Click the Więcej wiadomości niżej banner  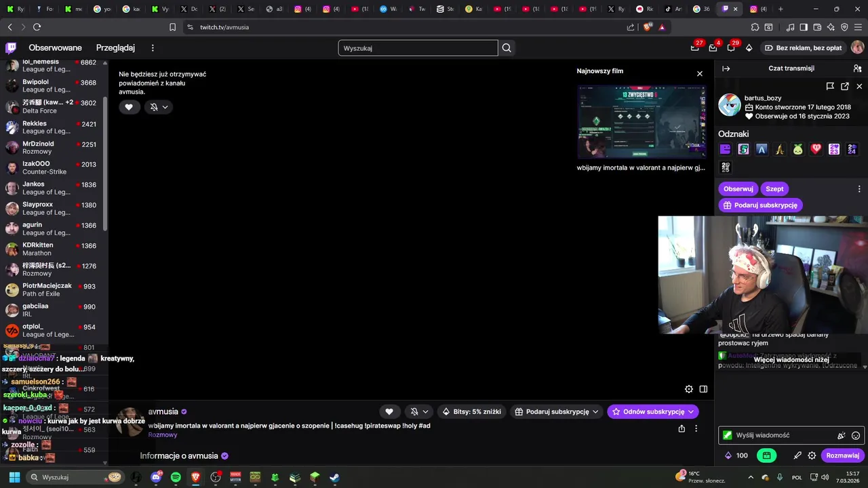(x=791, y=360)
